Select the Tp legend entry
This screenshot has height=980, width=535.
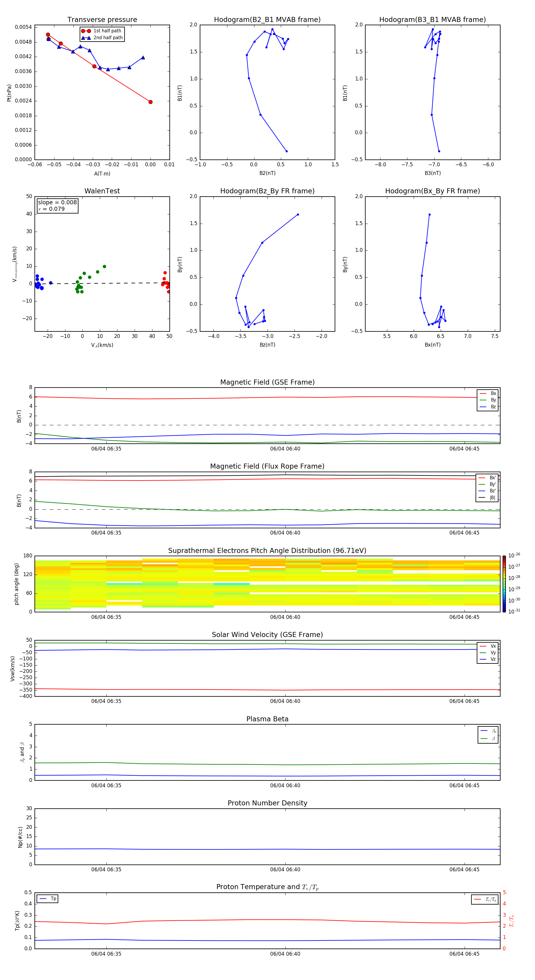pos(47,899)
